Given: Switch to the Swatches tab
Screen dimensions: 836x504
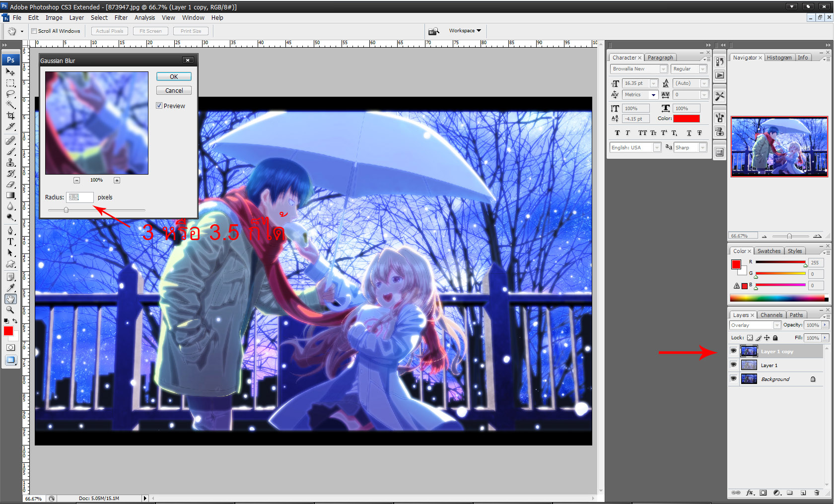Looking at the screenshot, I should coord(768,251).
